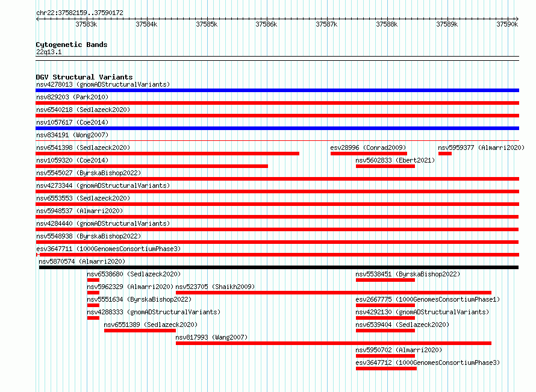Click the red bar under nsv6541398
536x392 pixels.
[x=167, y=154]
